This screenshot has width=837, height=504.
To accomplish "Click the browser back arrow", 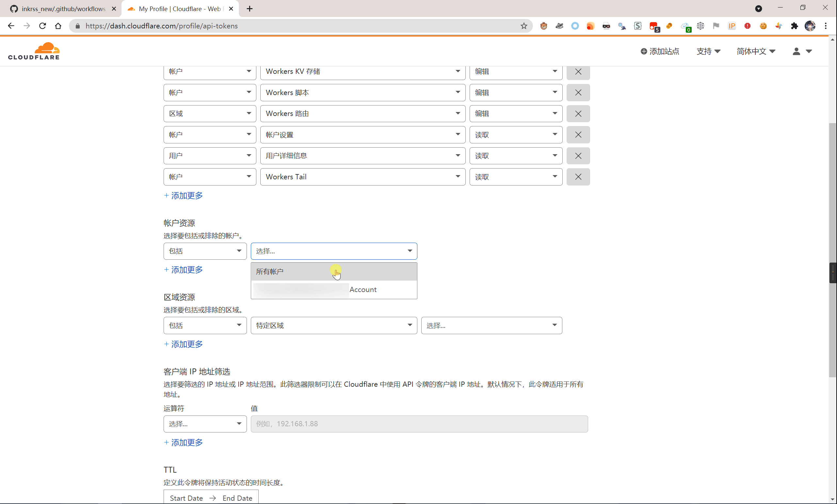I will click(11, 26).
